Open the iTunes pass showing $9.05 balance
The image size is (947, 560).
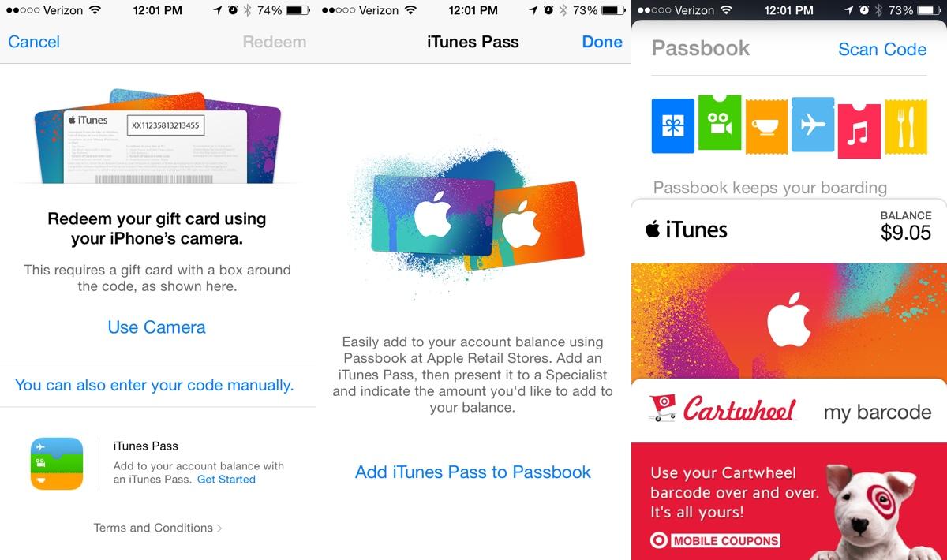(789, 230)
